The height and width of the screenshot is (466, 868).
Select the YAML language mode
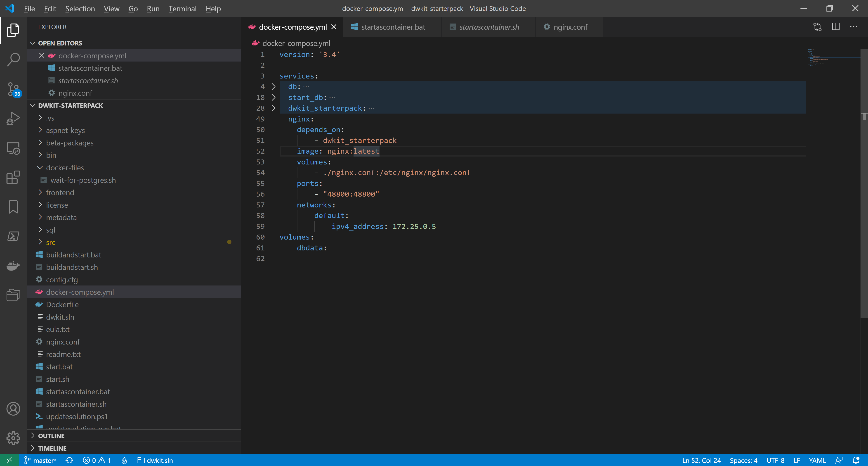817,460
